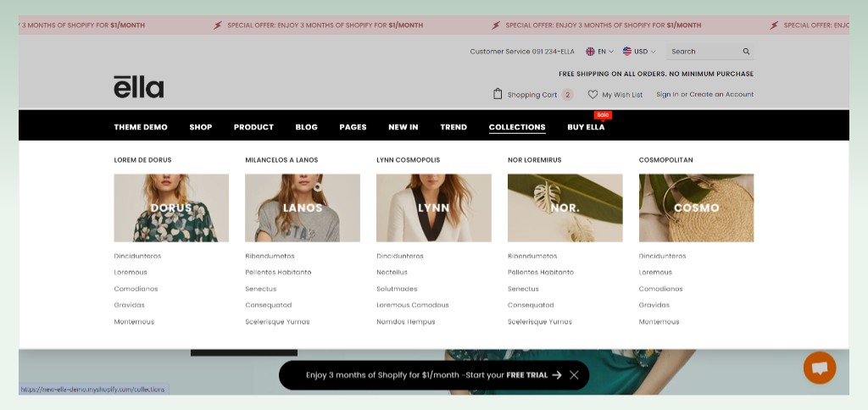
Task: Open the PRODUCT menu
Action: (253, 127)
